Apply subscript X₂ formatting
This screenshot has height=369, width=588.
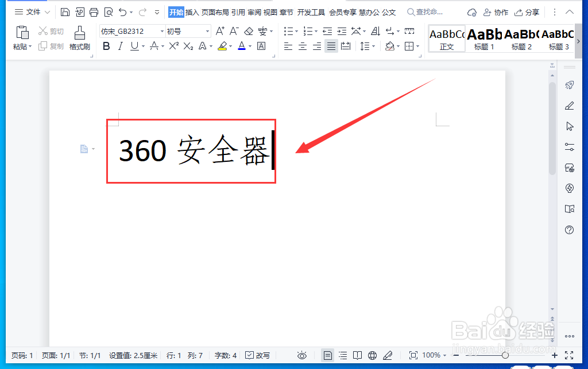click(x=188, y=46)
